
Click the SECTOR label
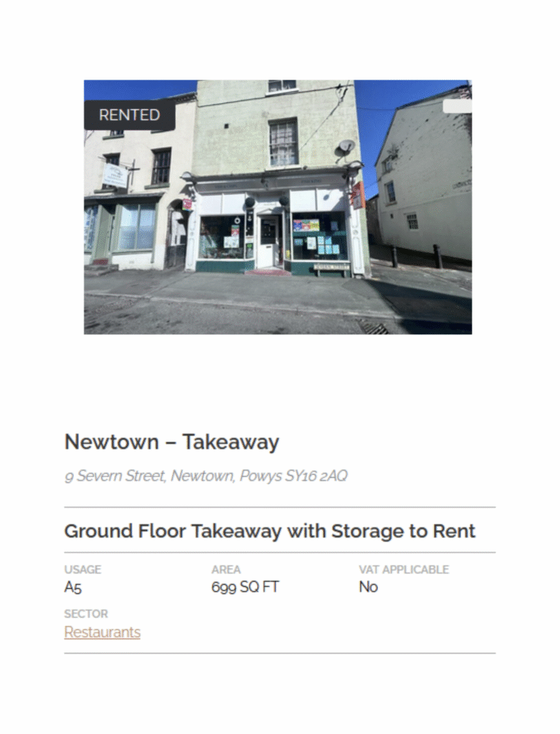click(x=86, y=614)
